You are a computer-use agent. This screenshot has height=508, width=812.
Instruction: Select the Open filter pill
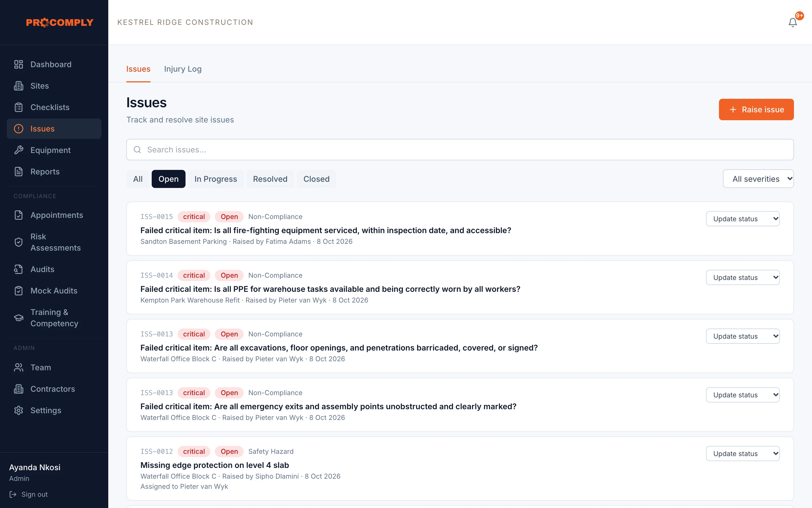pos(168,179)
